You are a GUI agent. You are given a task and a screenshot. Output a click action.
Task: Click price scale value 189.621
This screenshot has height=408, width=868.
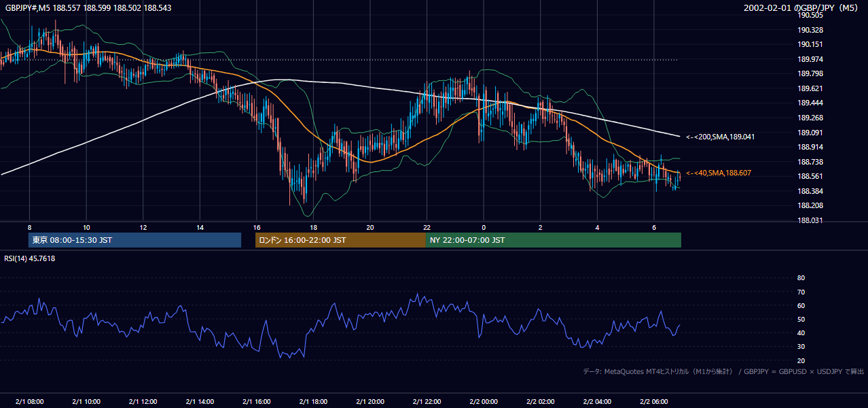tap(810, 88)
